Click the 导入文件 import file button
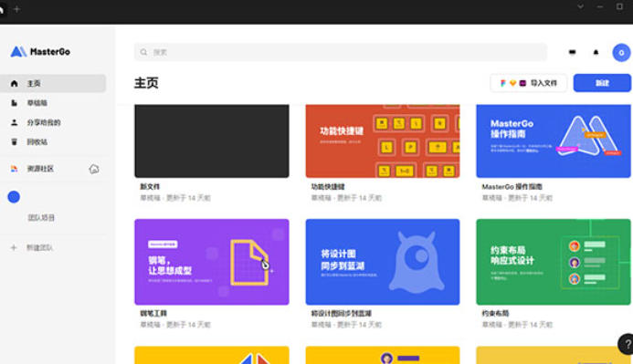633x364 pixels. click(529, 83)
